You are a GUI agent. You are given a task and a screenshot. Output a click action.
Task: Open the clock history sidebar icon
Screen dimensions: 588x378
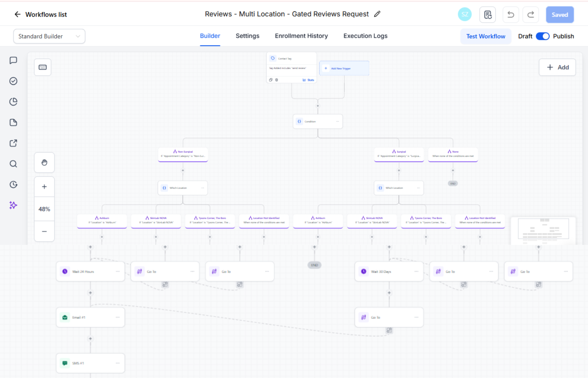13,184
